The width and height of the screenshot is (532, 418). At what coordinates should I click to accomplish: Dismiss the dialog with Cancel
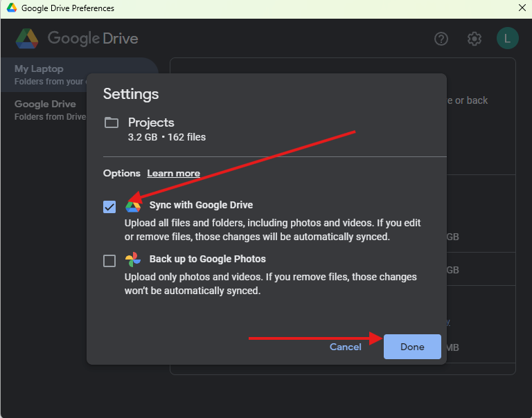(346, 347)
